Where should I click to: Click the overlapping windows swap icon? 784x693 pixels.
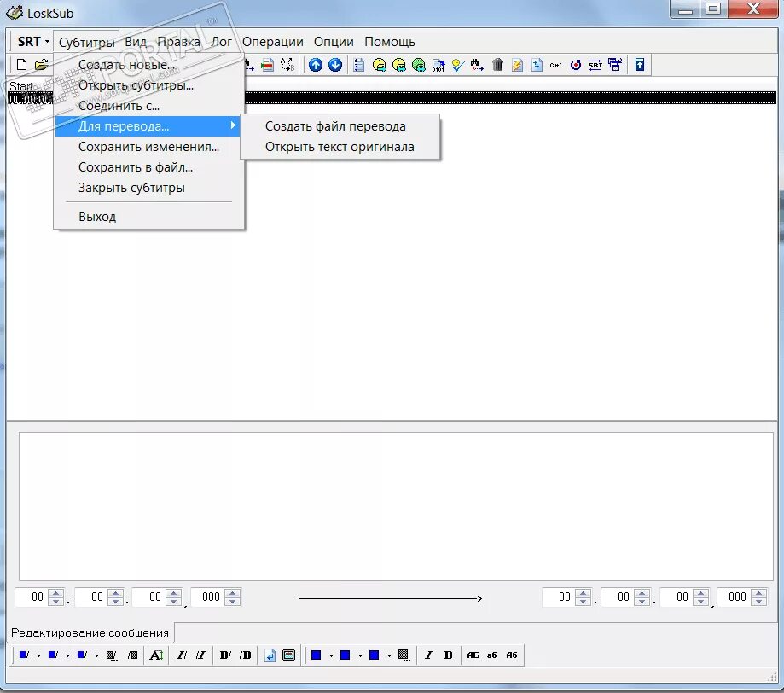(x=615, y=65)
